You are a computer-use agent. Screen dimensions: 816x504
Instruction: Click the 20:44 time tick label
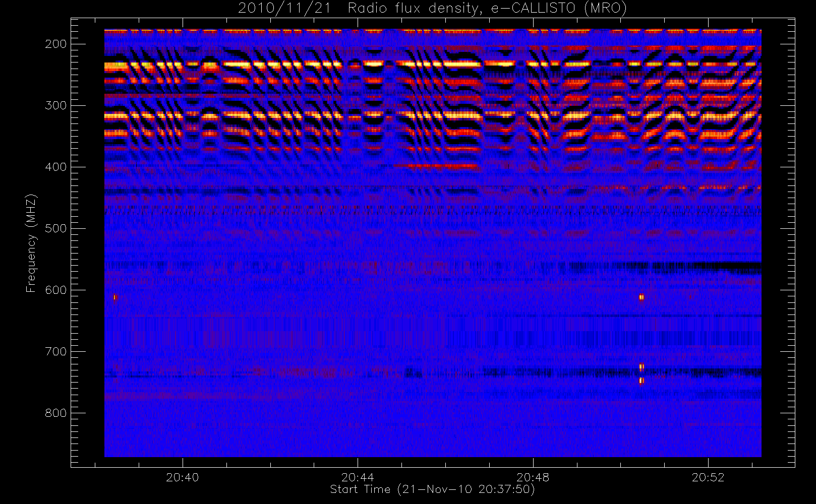pos(358,477)
